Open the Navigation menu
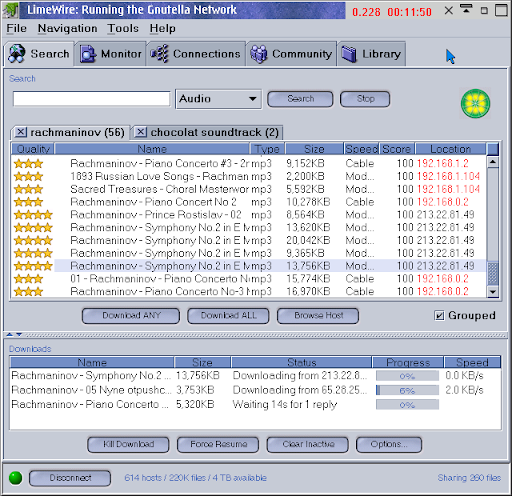Screen dimensions: 512x496 [x=67, y=29]
